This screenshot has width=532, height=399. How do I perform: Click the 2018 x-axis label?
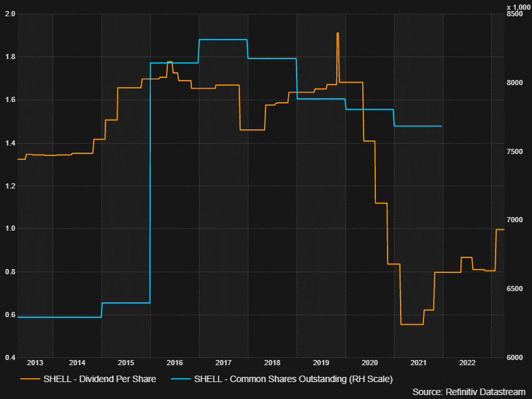click(x=272, y=363)
